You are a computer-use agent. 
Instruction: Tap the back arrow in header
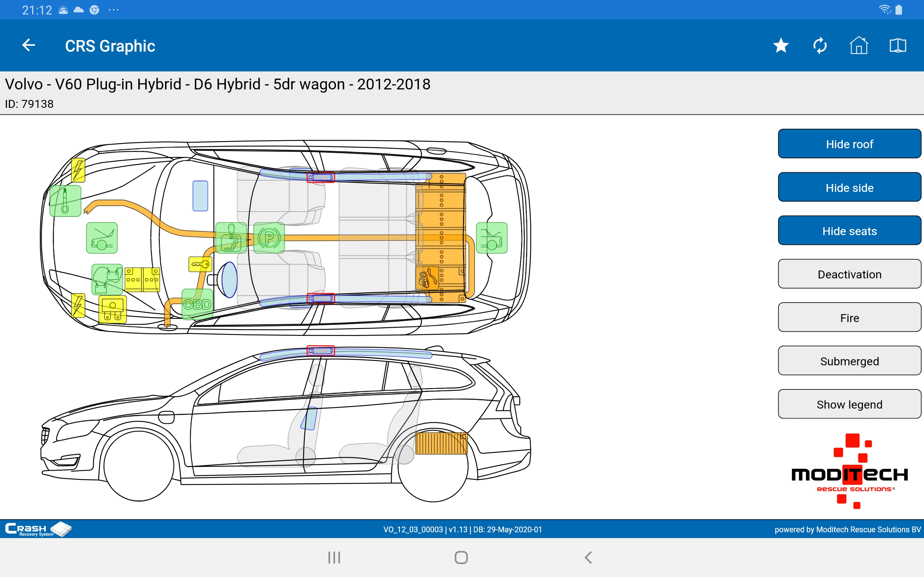(29, 45)
